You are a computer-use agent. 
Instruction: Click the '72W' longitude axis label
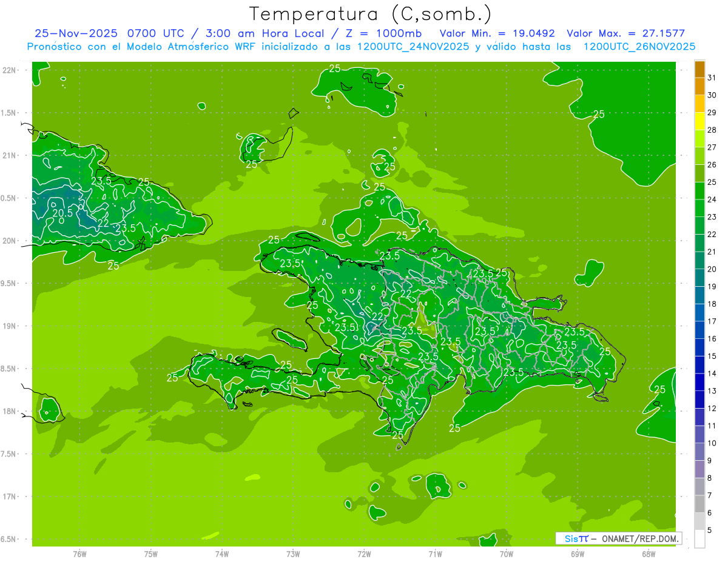[364, 554]
